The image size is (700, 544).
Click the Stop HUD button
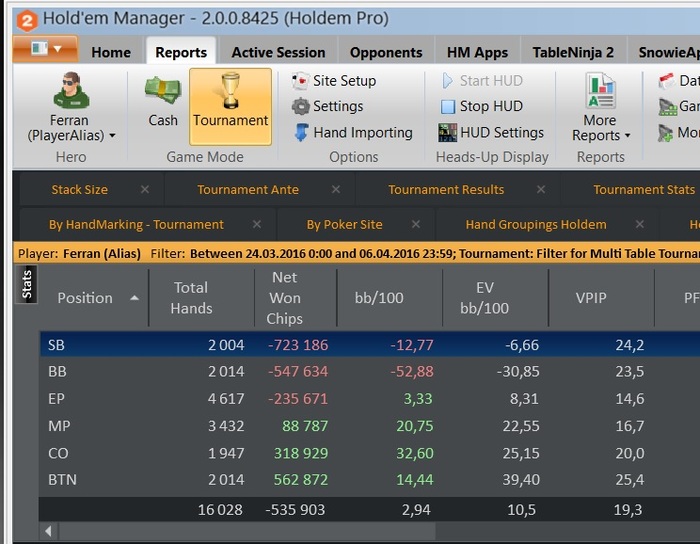tap(481, 106)
